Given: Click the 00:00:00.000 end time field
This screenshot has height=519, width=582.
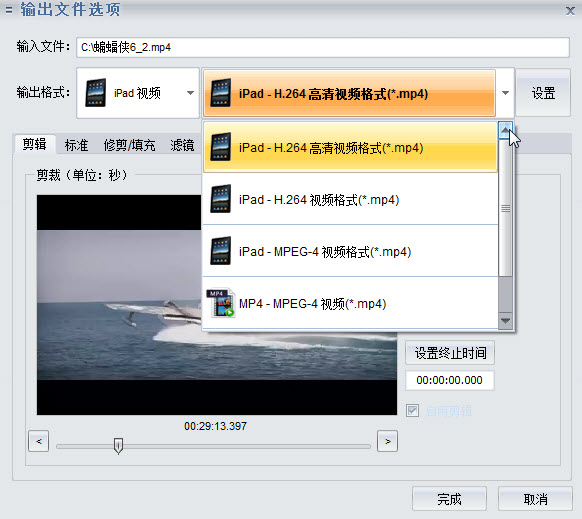Looking at the screenshot, I should pyautogui.click(x=449, y=380).
